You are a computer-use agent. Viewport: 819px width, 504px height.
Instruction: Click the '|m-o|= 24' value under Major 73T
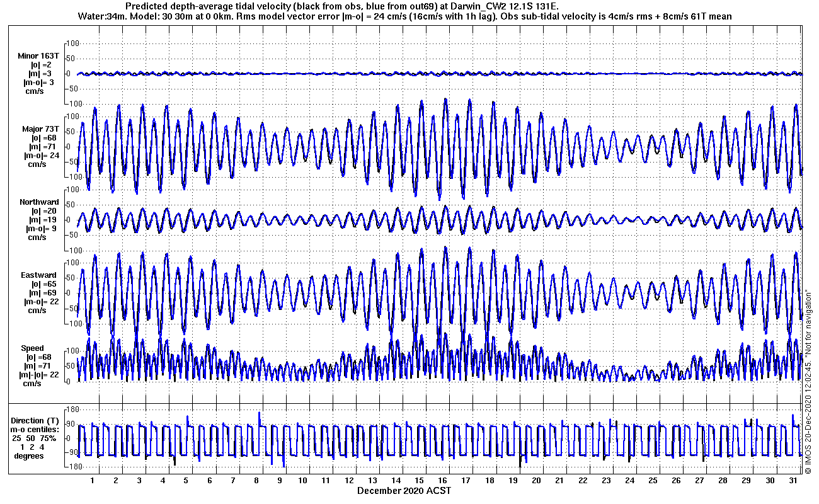(42, 156)
